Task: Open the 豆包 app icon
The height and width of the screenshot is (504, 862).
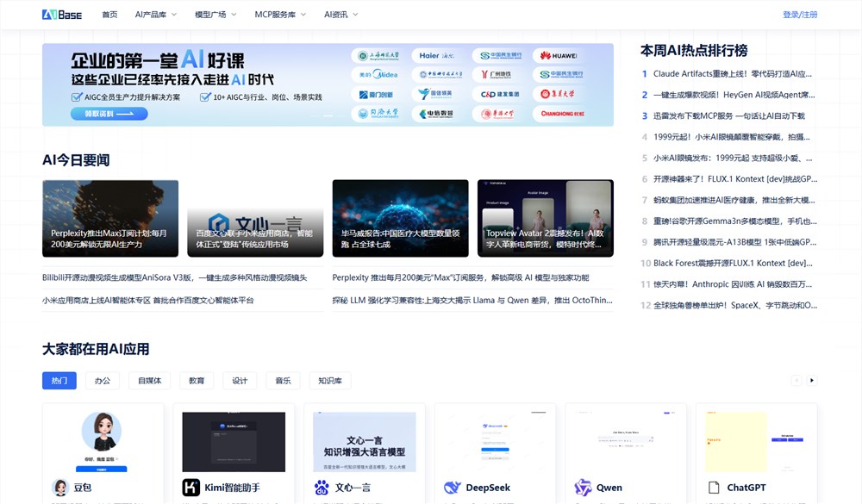Action: (x=59, y=488)
